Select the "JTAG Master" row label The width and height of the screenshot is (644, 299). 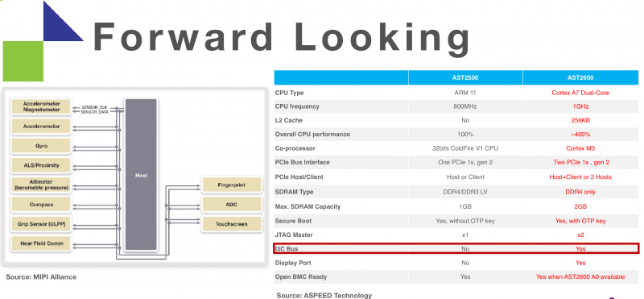click(x=294, y=235)
